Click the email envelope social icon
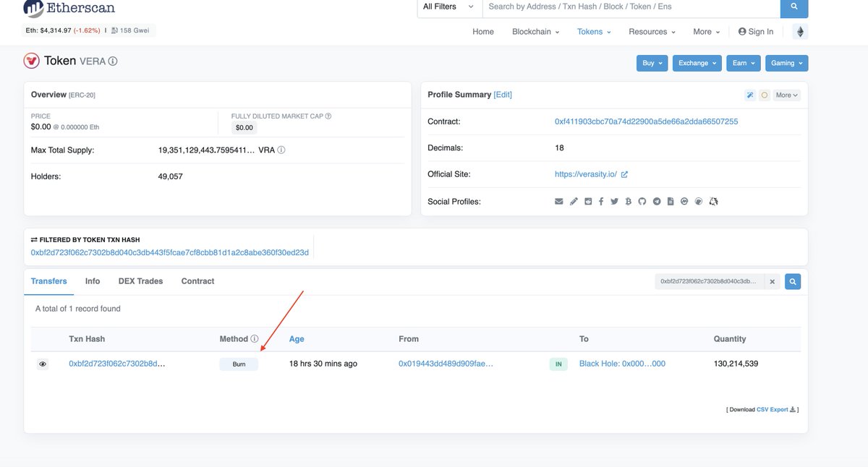Viewport: 868px width, 467px height. tap(559, 202)
